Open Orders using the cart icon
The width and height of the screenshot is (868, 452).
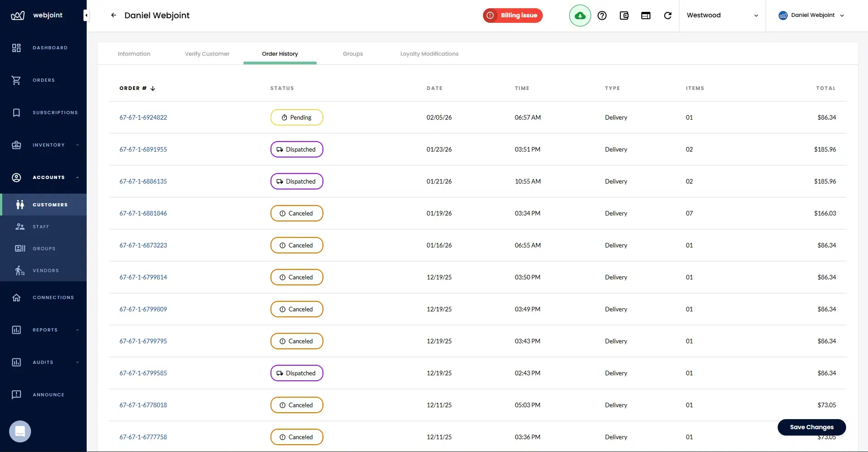coord(43,80)
